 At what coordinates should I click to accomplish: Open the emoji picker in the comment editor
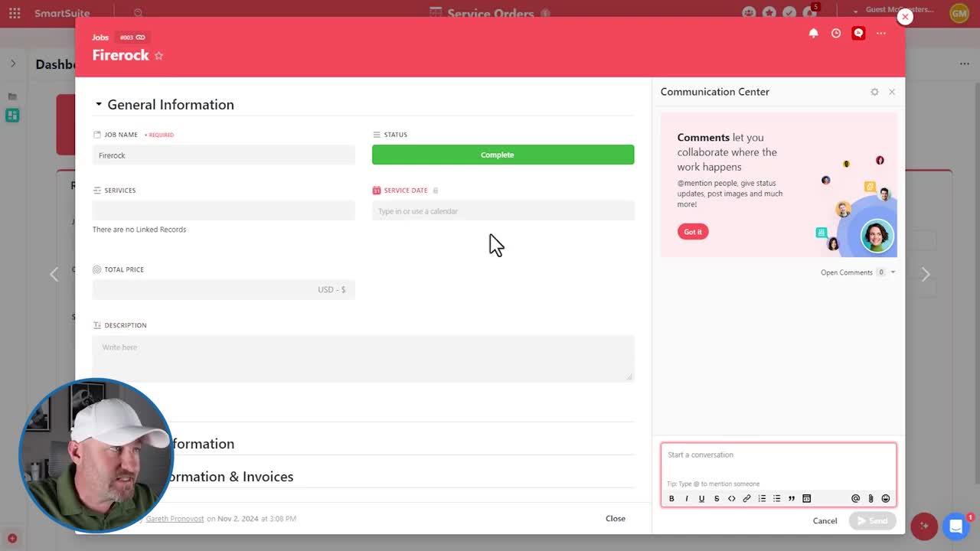(x=886, y=499)
